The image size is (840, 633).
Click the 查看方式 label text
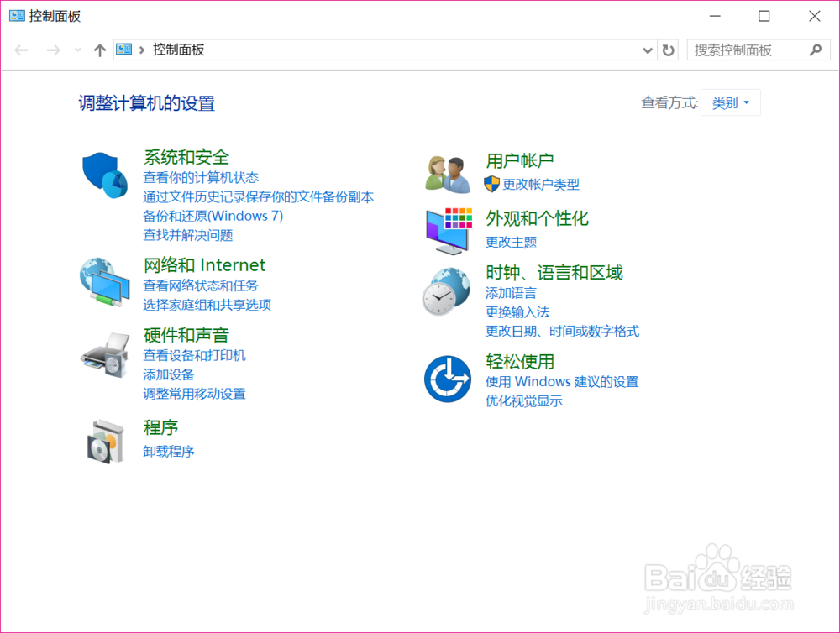[669, 102]
